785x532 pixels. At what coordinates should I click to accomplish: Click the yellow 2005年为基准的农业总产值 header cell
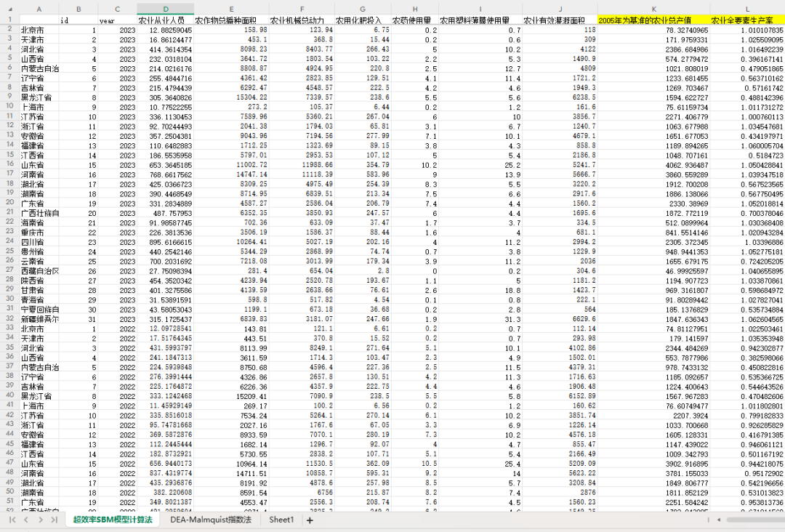654,20
